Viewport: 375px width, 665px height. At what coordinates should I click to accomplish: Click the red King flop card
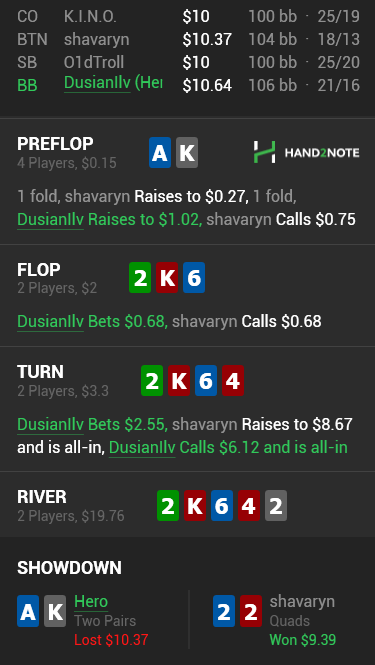click(x=167, y=277)
